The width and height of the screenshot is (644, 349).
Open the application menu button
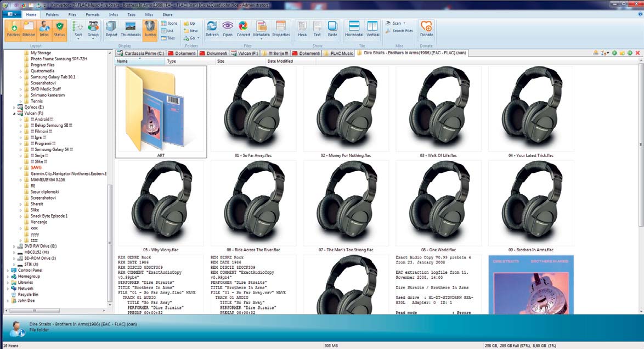(12, 14)
